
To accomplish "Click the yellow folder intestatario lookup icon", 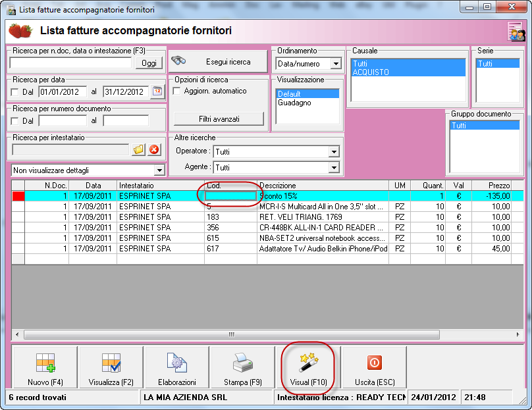I will coord(138,149).
